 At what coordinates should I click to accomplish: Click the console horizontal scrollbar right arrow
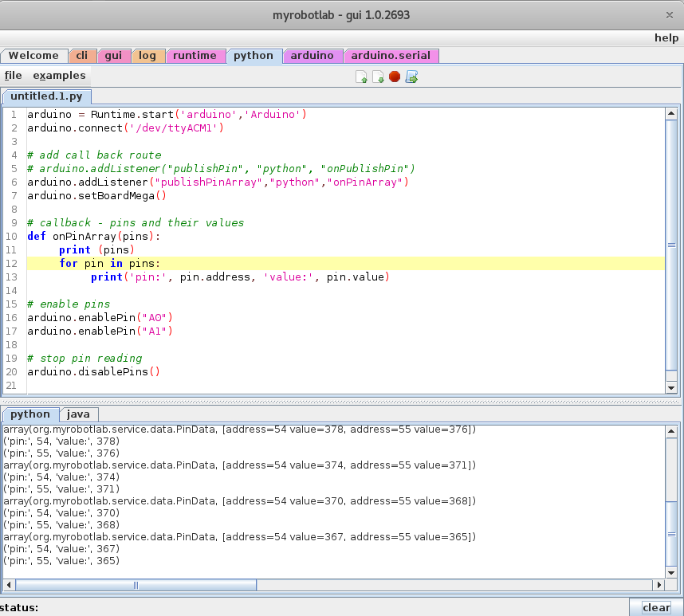[x=659, y=585]
